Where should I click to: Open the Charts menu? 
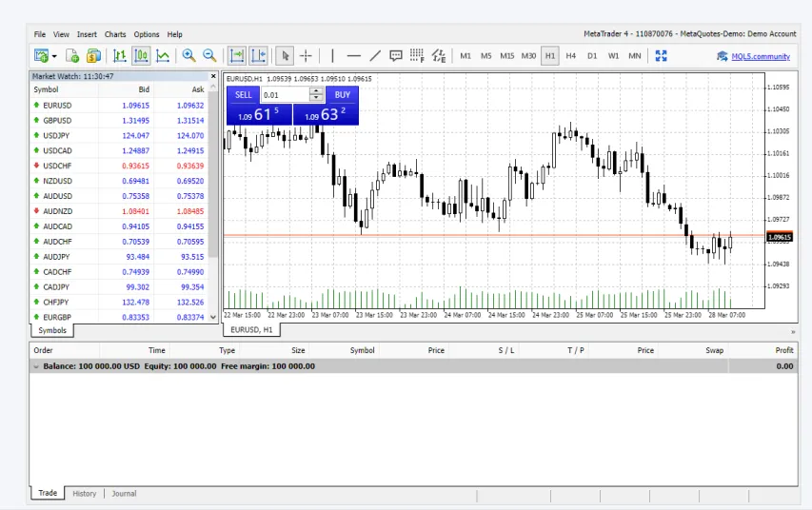(115, 34)
